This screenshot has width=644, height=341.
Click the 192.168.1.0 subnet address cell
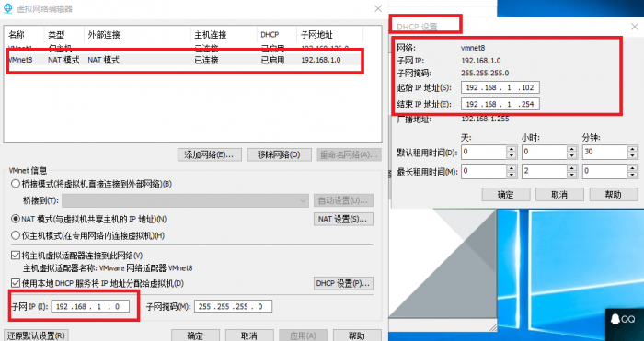(321, 60)
